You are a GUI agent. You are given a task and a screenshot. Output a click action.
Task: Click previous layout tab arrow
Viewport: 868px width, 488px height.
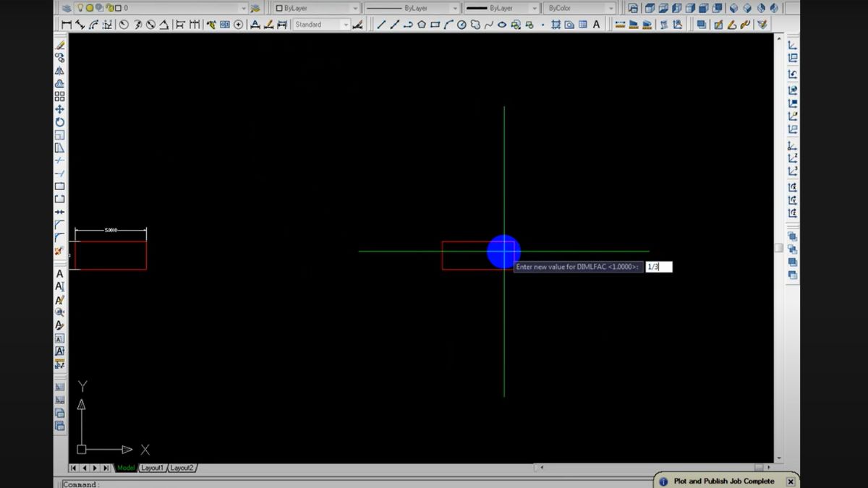(84, 468)
